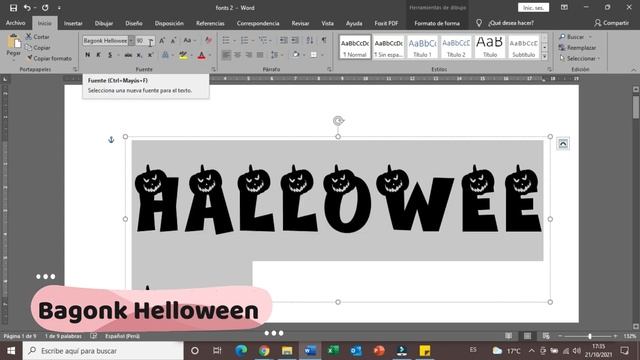
Task: Shrink font size with the smaller A icon
Action: [173, 40]
